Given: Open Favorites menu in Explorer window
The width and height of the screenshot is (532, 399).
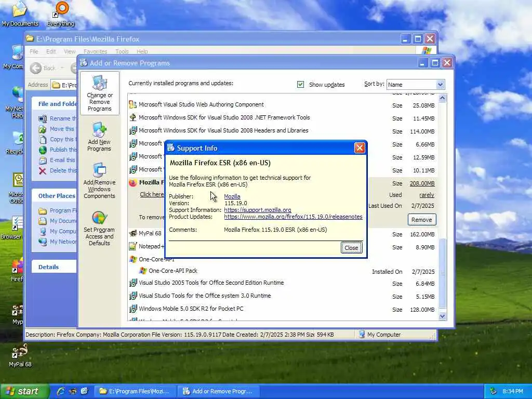Looking at the screenshot, I should [x=96, y=51].
